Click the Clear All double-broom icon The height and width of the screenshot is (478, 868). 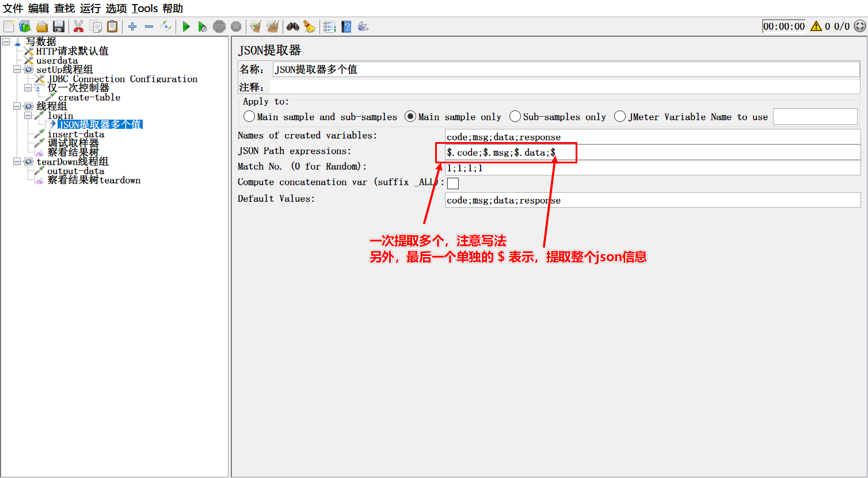(272, 26)
